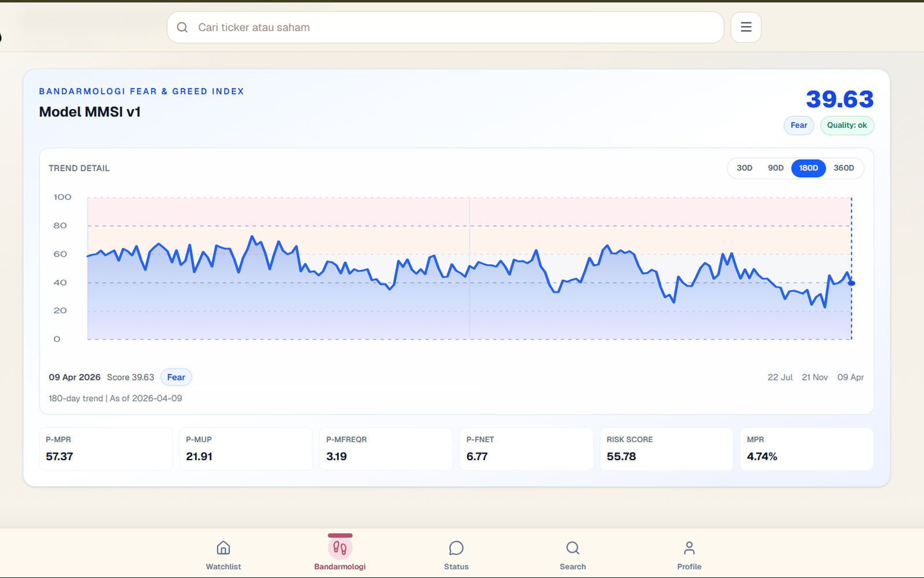924x578 pixels.
Task: Switch trend range to 90D
Action: click(x=776, y=168)
